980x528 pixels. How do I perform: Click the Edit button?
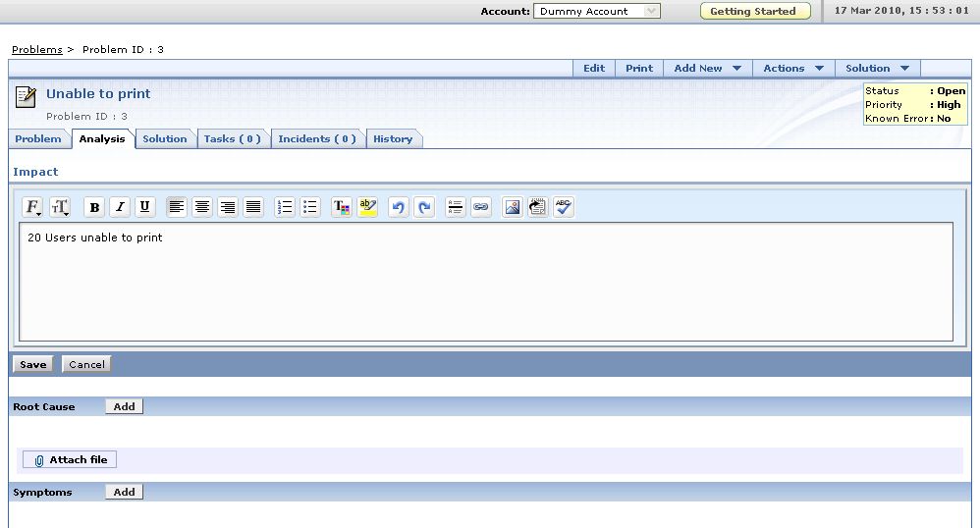(594, 68)
